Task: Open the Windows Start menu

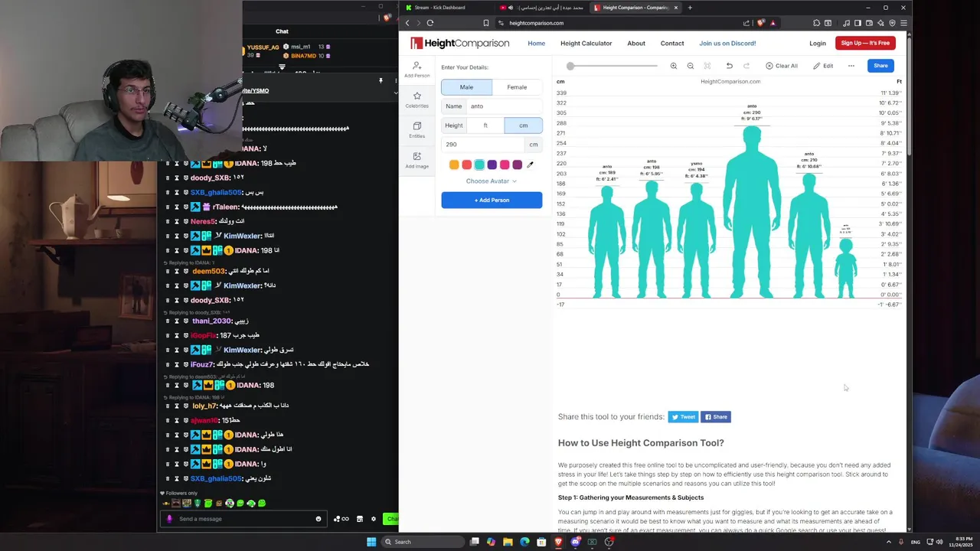Action: 371,542
